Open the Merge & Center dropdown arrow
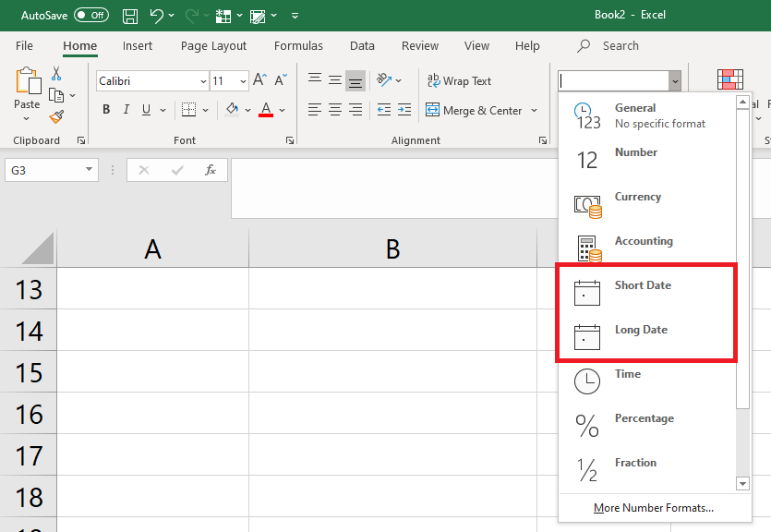Image resolution: width=771 pixels, height=532 pixels. point(534,110)
